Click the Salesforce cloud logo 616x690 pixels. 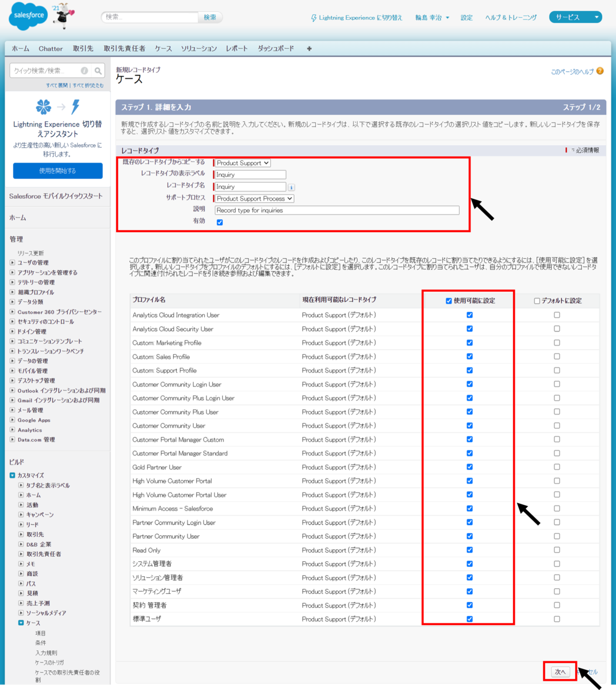pos(28,16)
